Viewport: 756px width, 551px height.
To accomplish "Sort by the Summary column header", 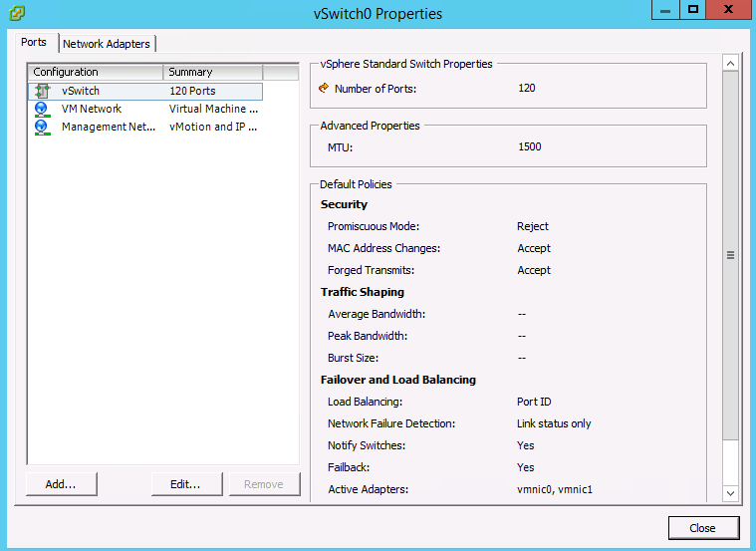I will (x=212, y=72).
